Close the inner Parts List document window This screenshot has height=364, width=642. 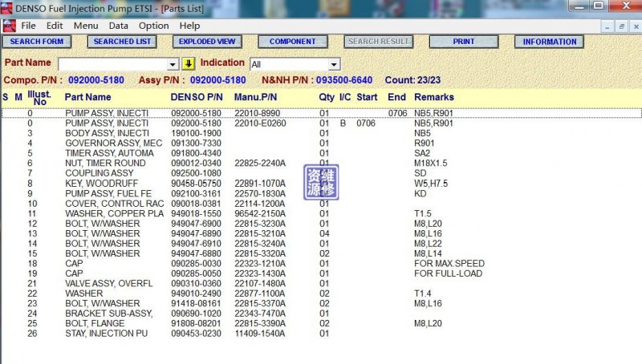[x=636, y=27]
